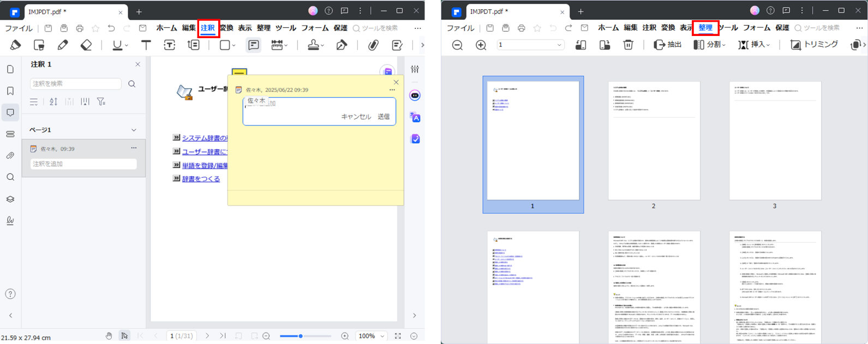This screenshot has height=344, width=868.
Task: Open ファイル menu in left window
Action: (19, 28)
